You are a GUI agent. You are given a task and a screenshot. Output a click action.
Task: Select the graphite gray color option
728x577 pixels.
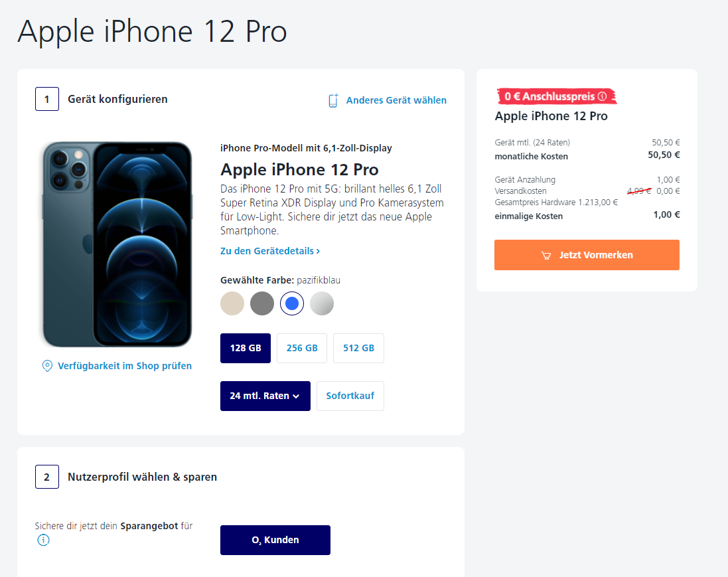pyautogui.click(x=262, y=303)
